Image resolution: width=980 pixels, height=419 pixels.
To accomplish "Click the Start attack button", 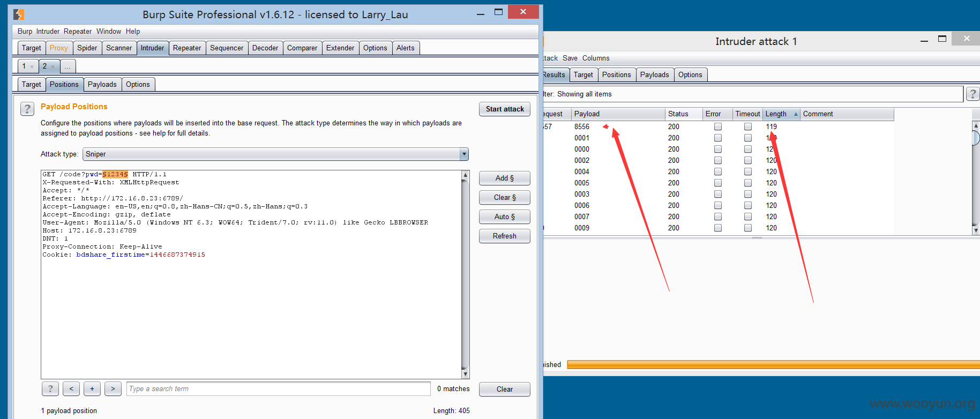I will coord(505,109).
